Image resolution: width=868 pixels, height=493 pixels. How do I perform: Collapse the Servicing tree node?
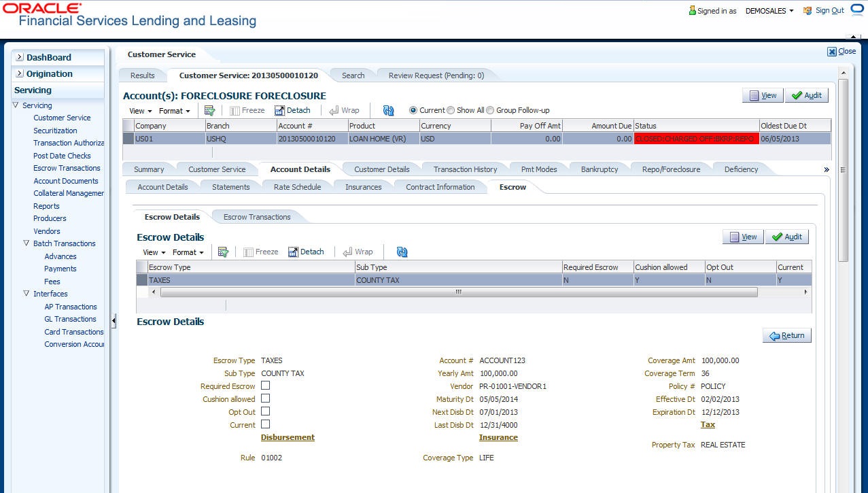[x=16, y=105]
